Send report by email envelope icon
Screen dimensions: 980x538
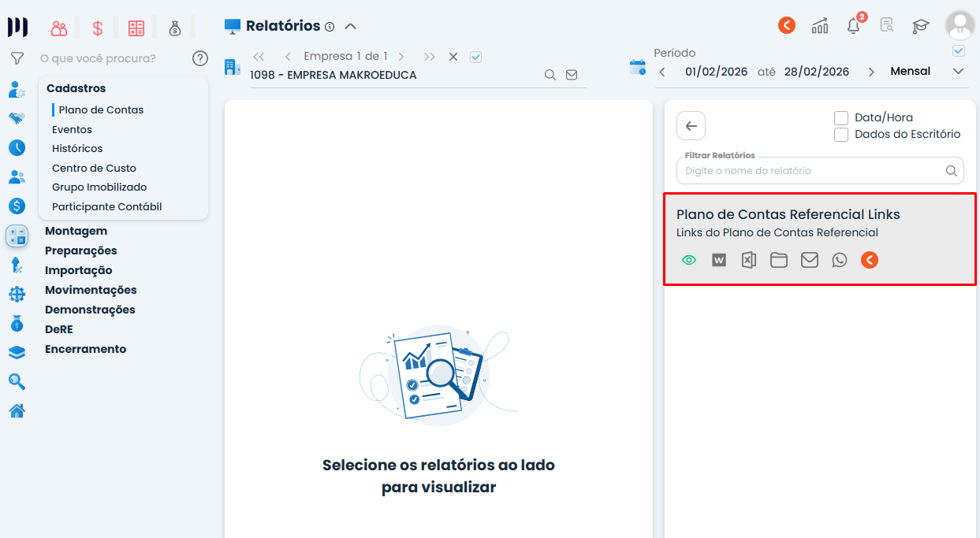[x=810, y=260]
